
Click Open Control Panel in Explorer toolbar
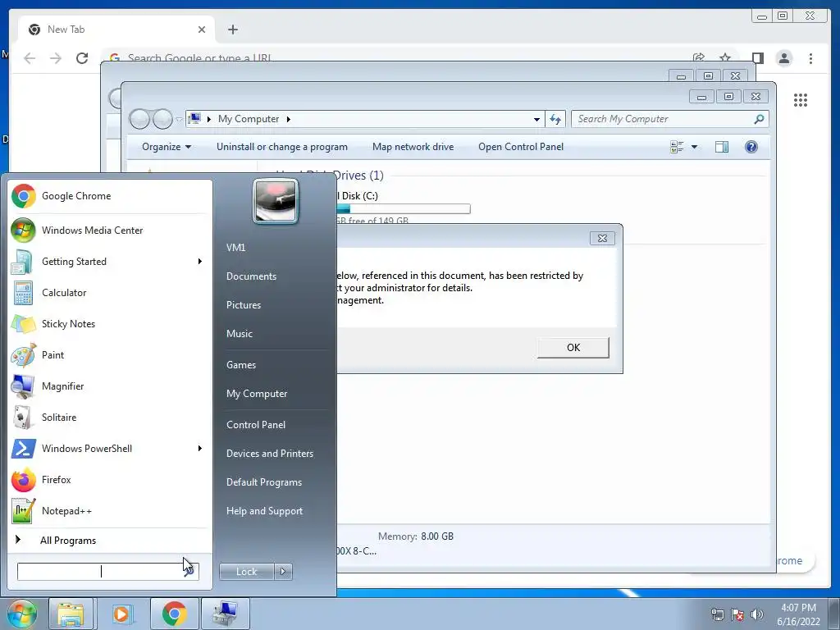pos(521,147)
